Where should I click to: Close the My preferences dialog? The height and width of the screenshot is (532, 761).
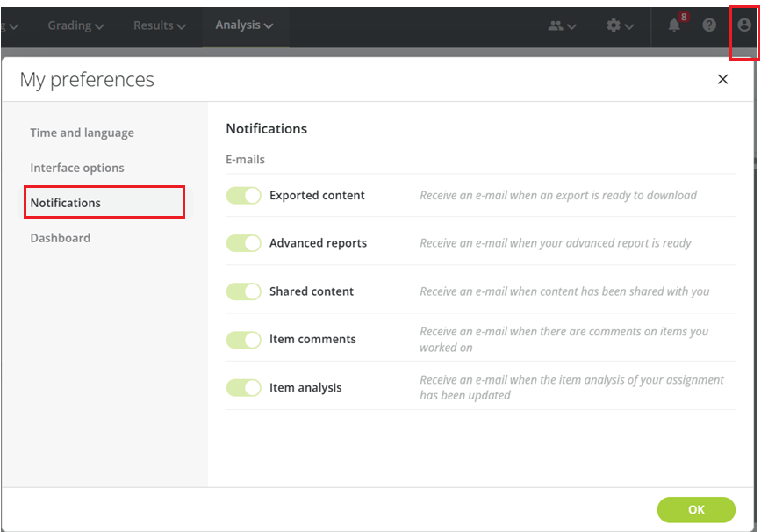tap(722, 79)
